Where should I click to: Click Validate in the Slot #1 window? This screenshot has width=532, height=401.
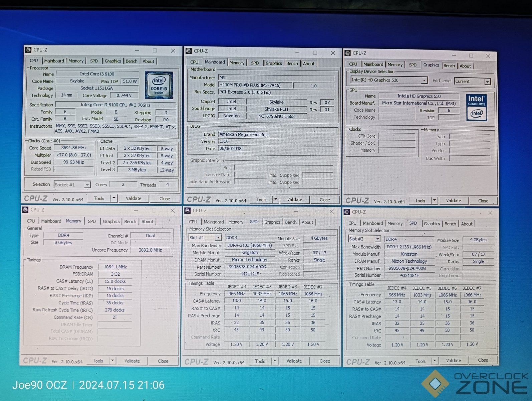pyautogui.click(x=294, y=361)
